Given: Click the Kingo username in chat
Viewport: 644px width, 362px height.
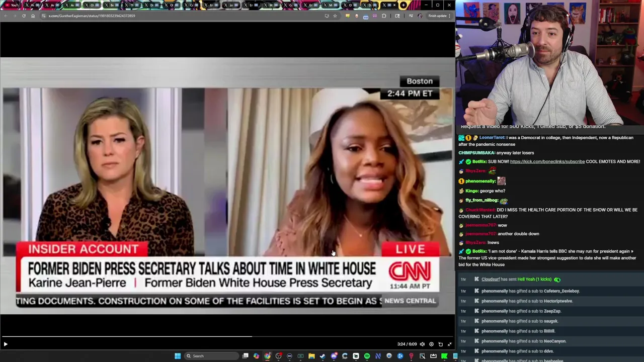Looking at the screenshot, I should [471, 191].
